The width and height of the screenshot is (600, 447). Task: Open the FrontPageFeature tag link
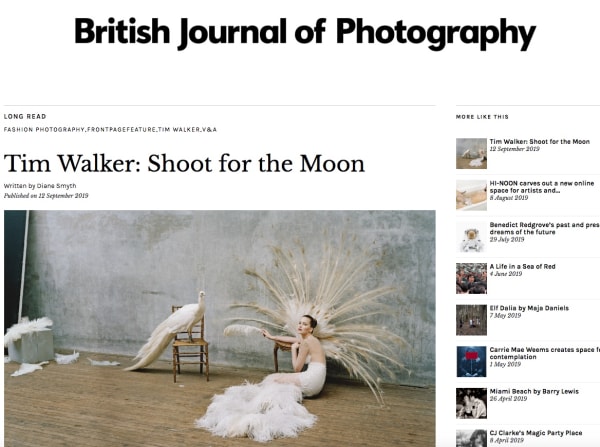tap(122, 130)
